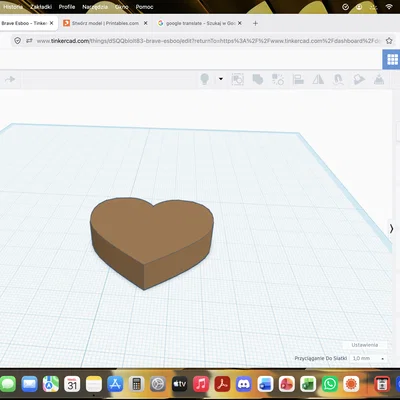This screenshot has height=400, width=400.
Task: Close the Brave Esboo Tinkercad tab
Action: click(x=51, y=23)
